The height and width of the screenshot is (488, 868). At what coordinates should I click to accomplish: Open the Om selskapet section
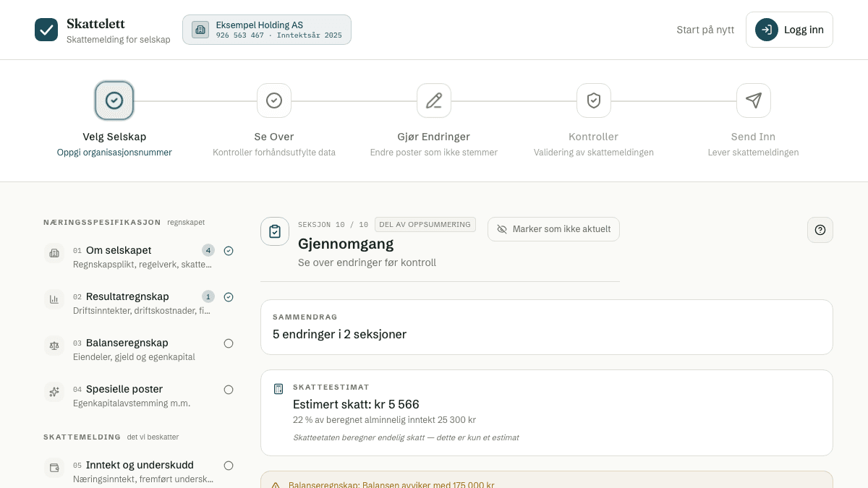pyautogui.click(x=139, y=257)
